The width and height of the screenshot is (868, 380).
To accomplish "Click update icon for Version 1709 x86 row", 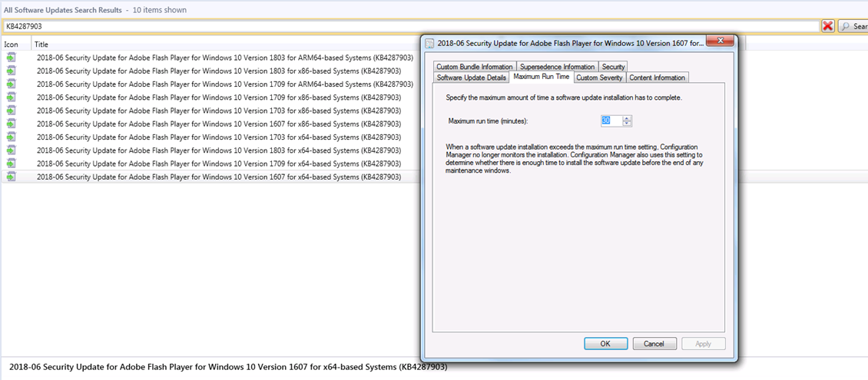I will 11,97.
